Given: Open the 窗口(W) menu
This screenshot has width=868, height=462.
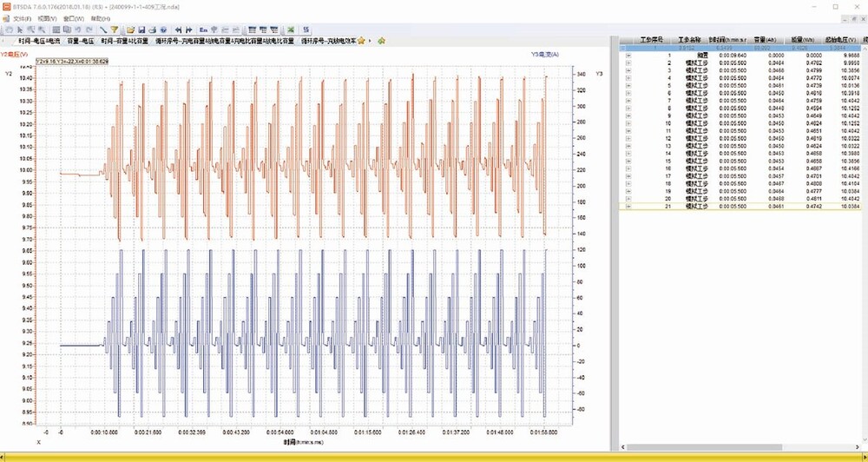Looking at the screenshot, I should pos(75,18).
